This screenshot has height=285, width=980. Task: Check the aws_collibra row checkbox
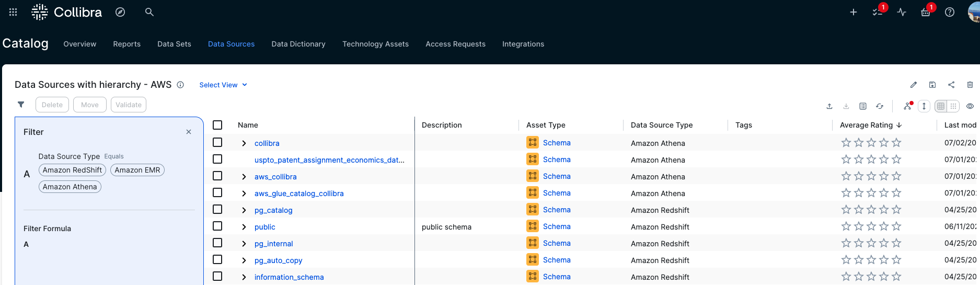(x=217, y=176)
